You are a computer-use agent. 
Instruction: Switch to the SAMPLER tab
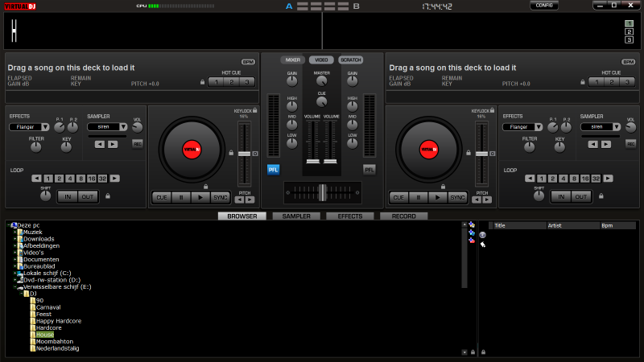(x=296, y=216)
